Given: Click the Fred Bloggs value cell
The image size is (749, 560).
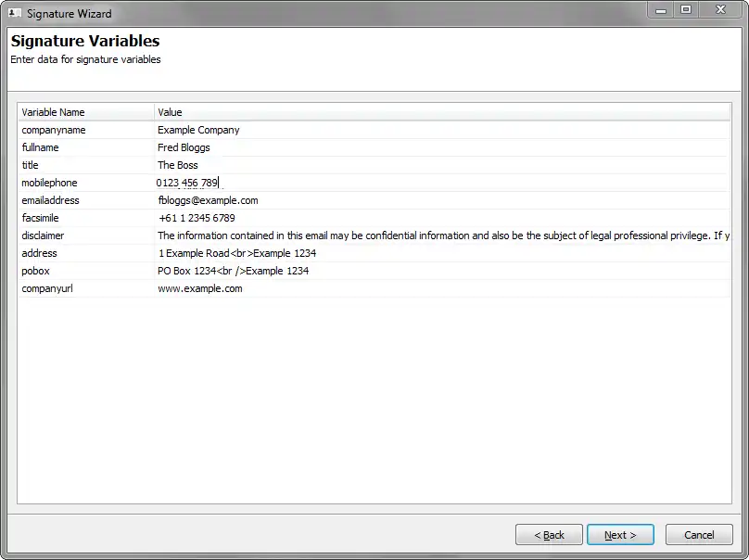Looking at the screenshot, I should pos(442,147).
